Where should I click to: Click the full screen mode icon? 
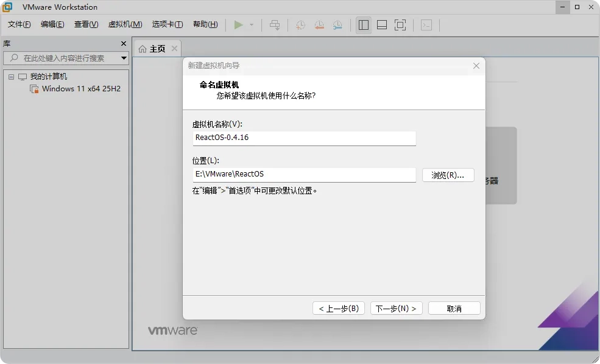coord(400,25)
